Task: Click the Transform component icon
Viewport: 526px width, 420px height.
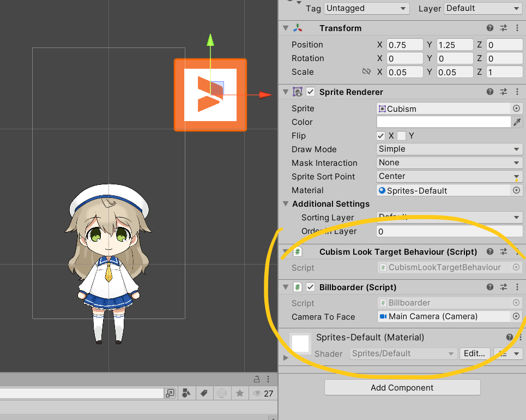Action: 298,28
